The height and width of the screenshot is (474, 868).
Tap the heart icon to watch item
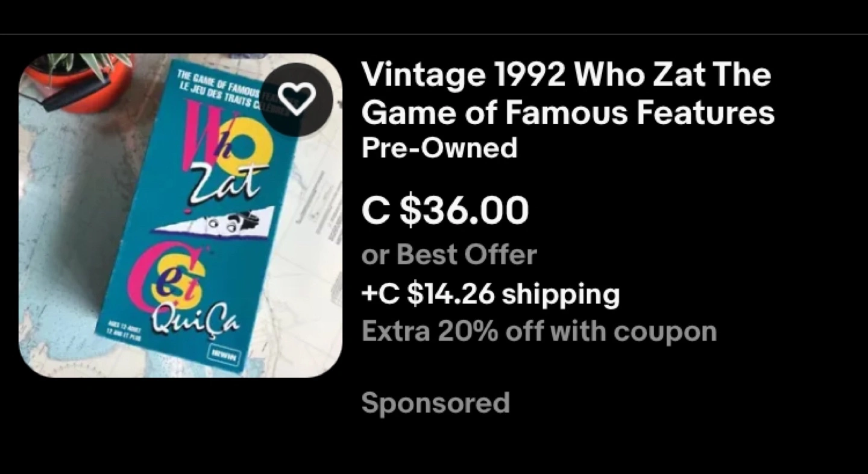pyautogui.click(x=297, y=100)
